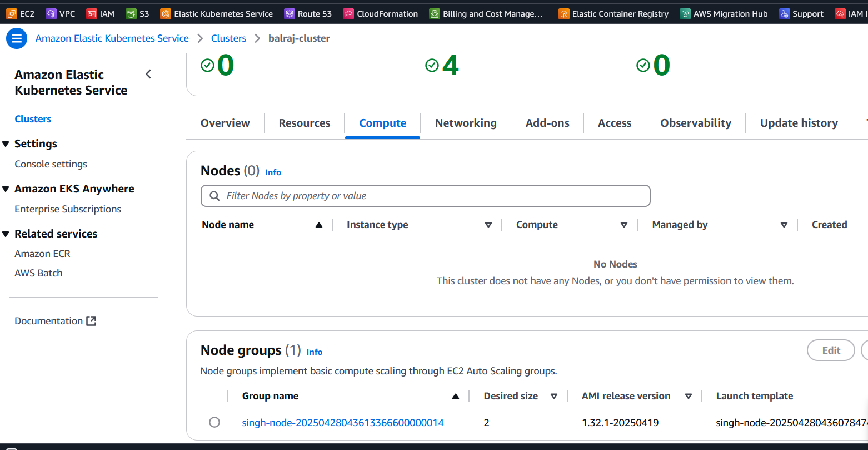Switch to the Add-ons tab
Viewport: 868px width, 450px height.
coord(547,123)
